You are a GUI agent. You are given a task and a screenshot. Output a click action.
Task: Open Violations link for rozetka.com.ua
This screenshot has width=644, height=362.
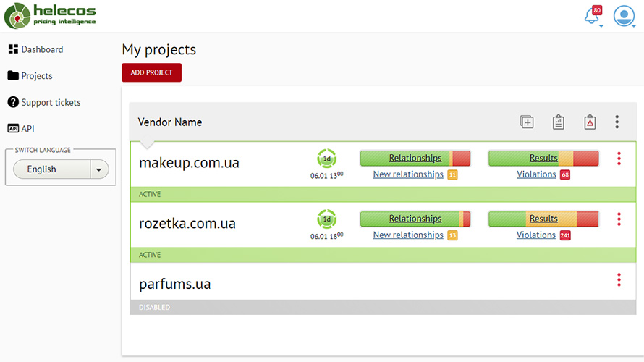pyautogui.click(x=536, y=235)
